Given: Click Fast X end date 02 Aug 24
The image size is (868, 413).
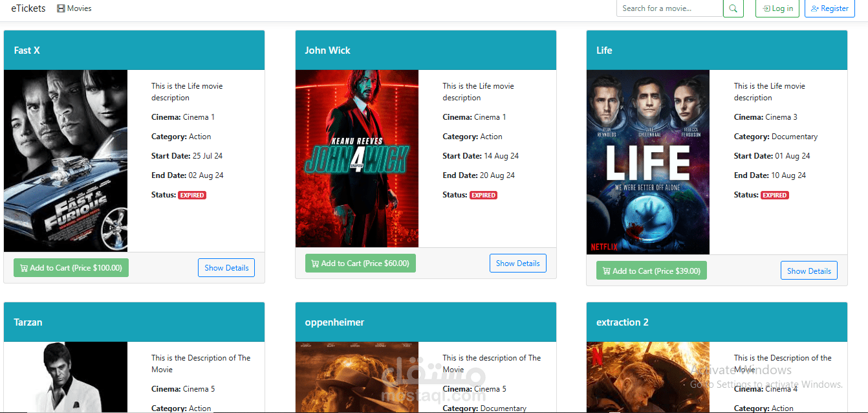Looking at the screenshot, I should pos(206,175).
